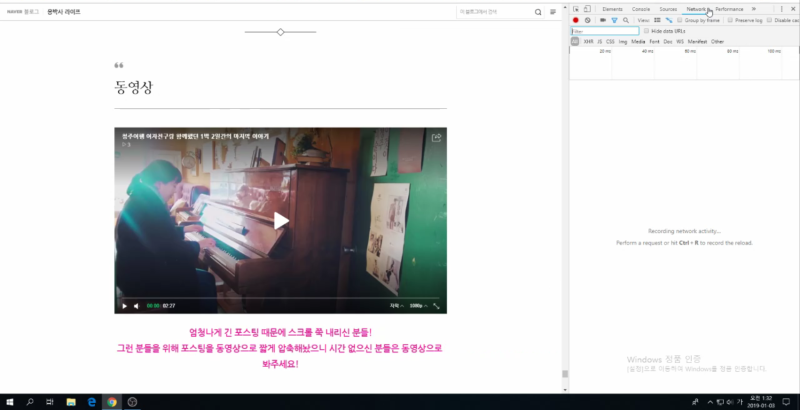The image size is (800, 410).
Task: Click the Chrome taskbar icon
Action: coord(112,402)
